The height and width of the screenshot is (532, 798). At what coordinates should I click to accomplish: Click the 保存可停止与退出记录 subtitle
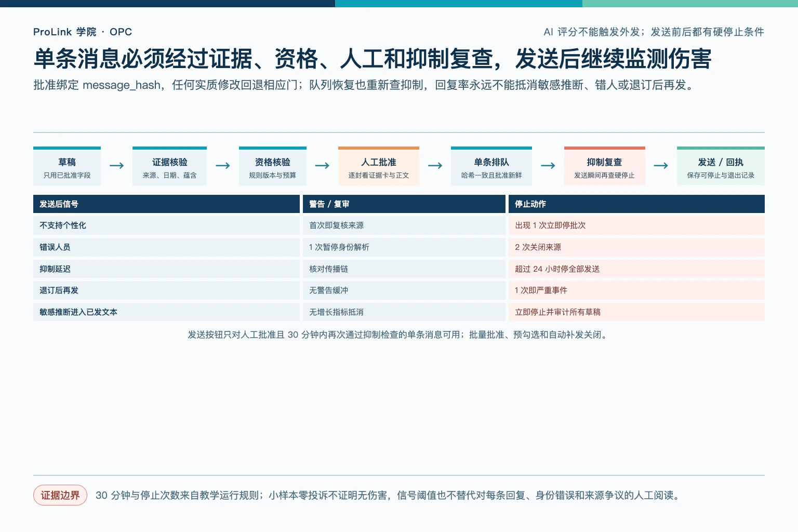[721, 176]
